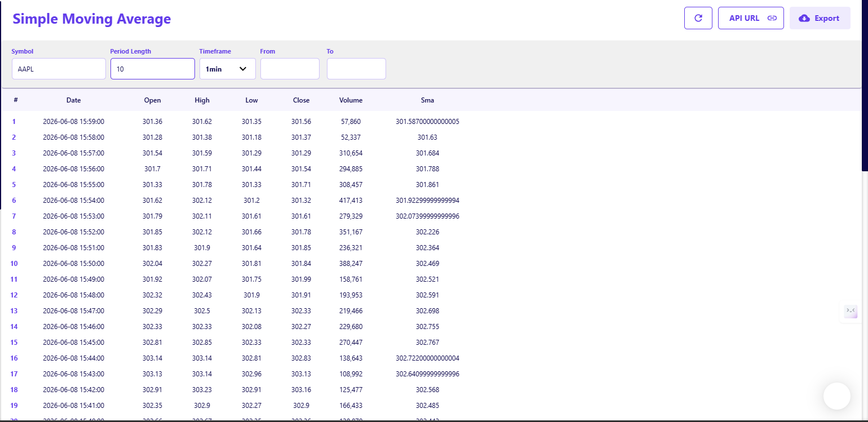
Task: Click the API URL button
Action: [751, 18]
